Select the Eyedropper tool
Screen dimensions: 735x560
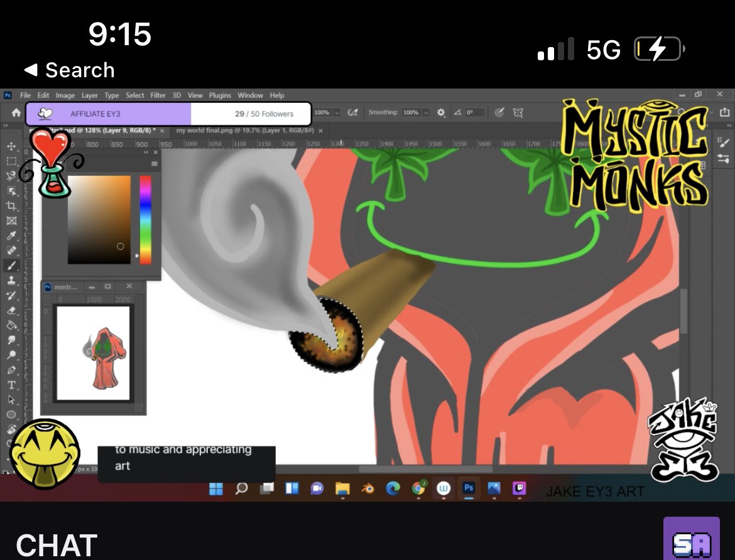(13, 235)
